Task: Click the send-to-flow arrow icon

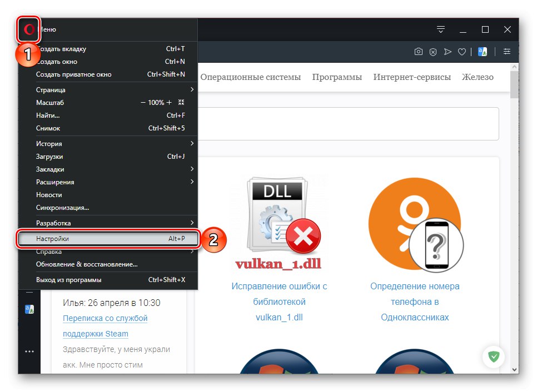Action: pyautogui.click(x=447, y=52)
